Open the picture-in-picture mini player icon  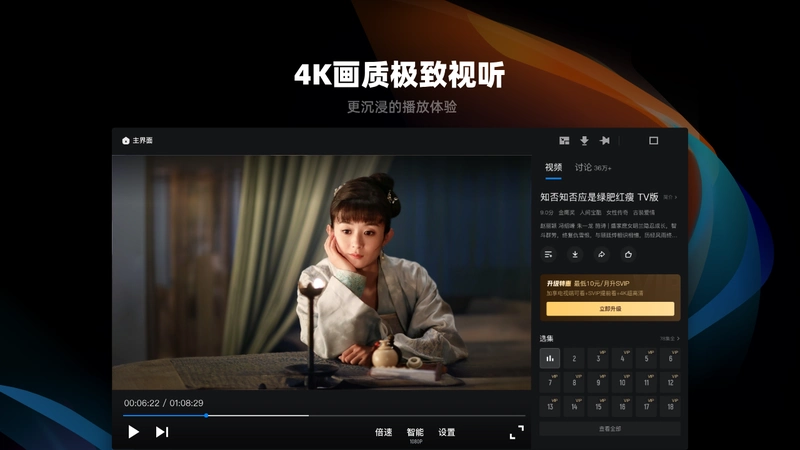pos(564,140)
